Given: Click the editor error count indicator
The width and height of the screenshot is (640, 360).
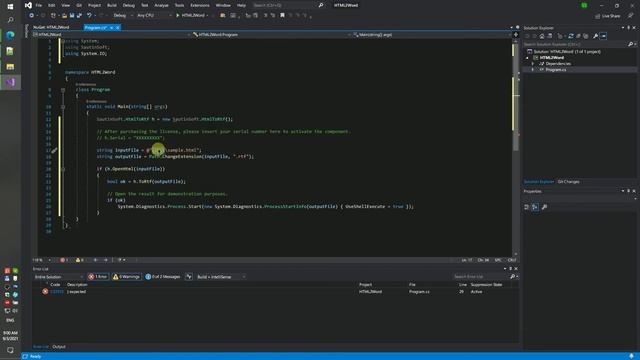Looking at the screenshot, I should (64, 260).
